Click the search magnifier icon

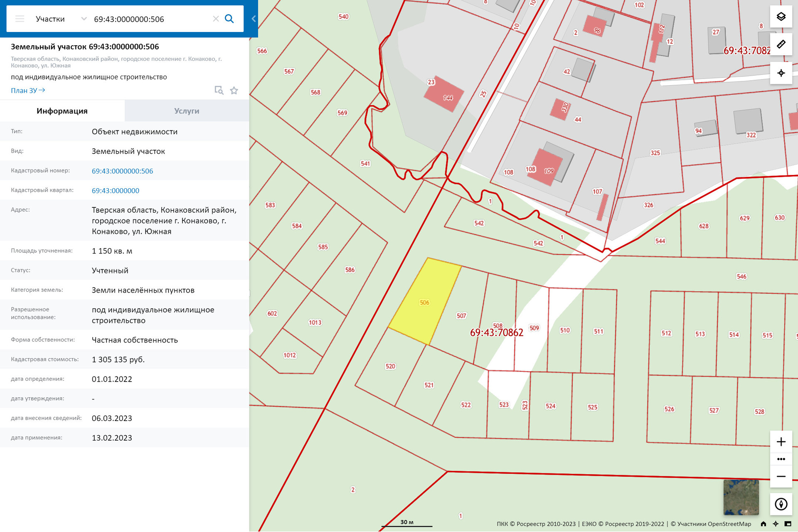click(229, 19)
